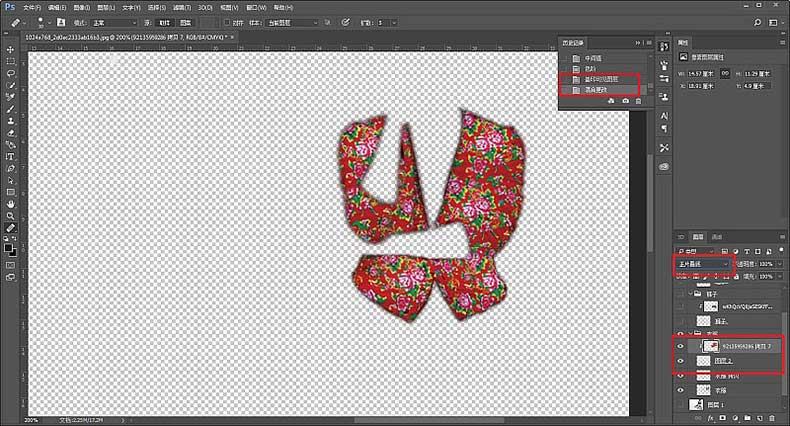This screenshot has height=426, width=790.
Task: Select the Move tool
Action: [x=11, y=50]
